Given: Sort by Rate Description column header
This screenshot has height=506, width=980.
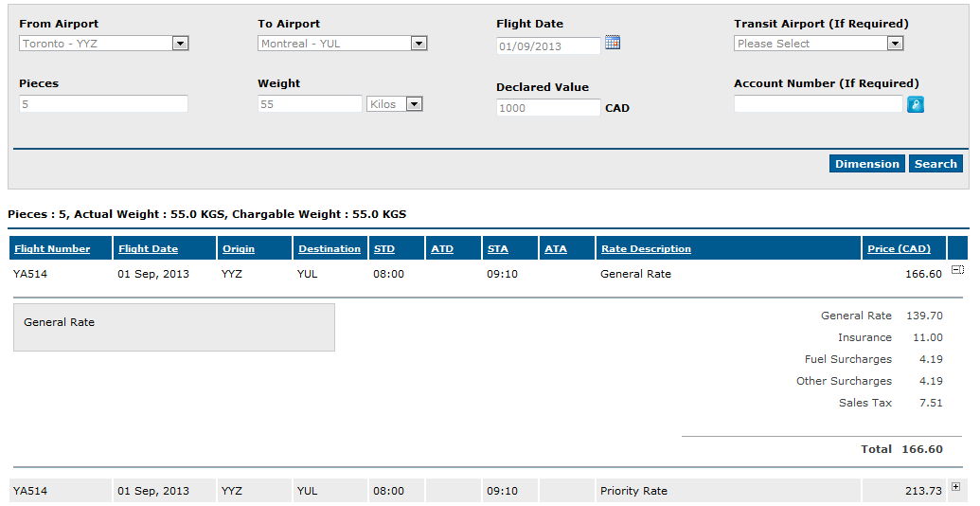Looking at the screenshot, I should tap(647, 249).
